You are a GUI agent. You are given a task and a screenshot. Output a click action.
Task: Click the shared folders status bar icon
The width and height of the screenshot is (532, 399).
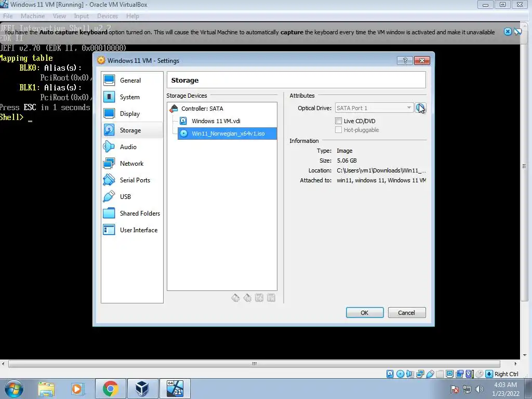[440, 374]
